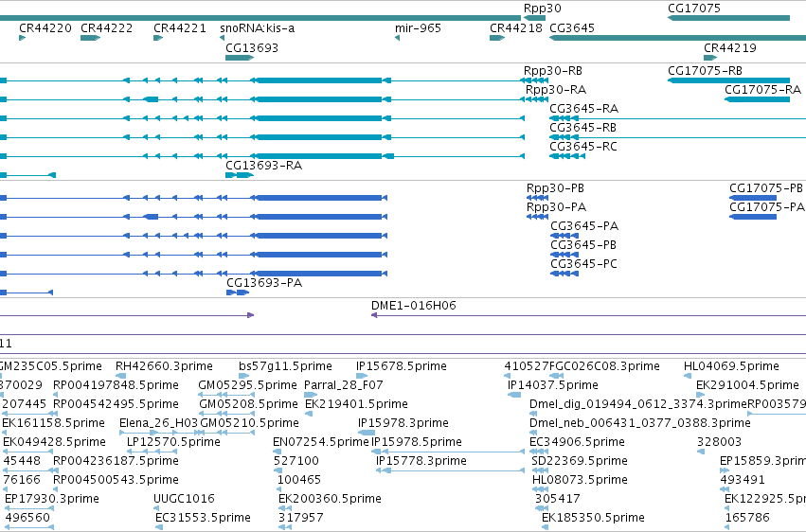Click the CG3645-RB transcript label
Viewport: 806px width, 532px height.
coord(582,128)
